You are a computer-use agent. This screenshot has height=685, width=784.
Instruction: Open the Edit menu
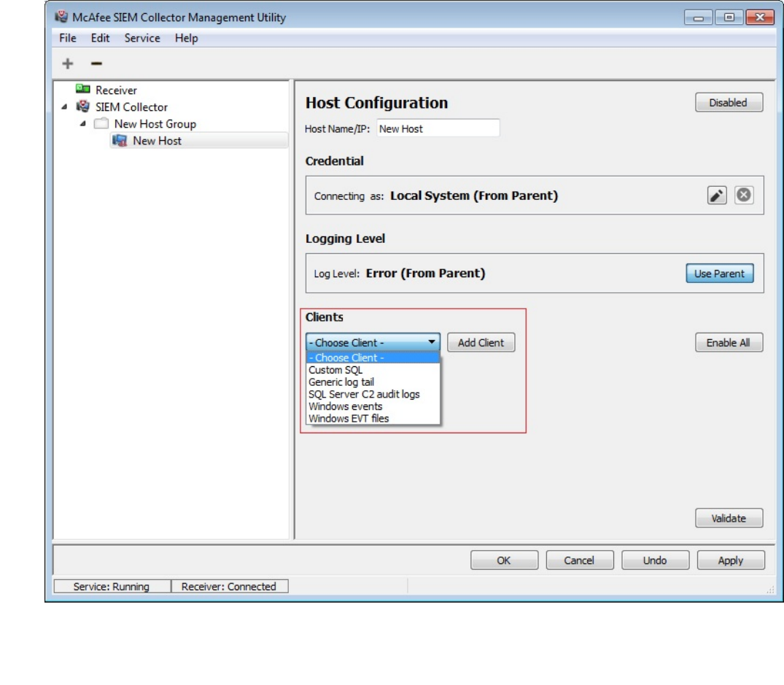coord(100,38)
